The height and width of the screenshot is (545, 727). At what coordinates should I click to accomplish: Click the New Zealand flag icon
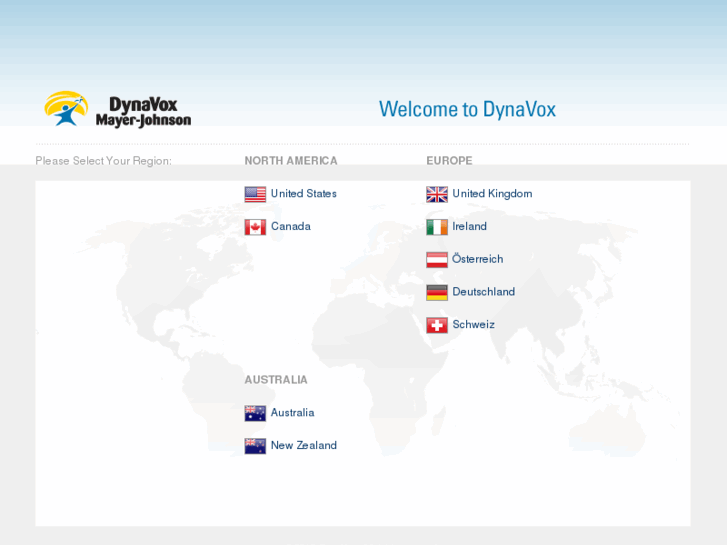pos(255,446)
